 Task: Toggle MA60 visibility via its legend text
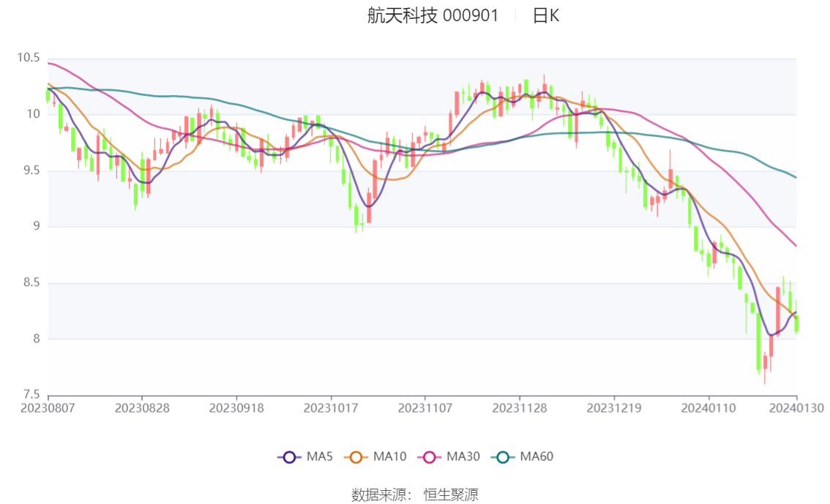point(536,457)
